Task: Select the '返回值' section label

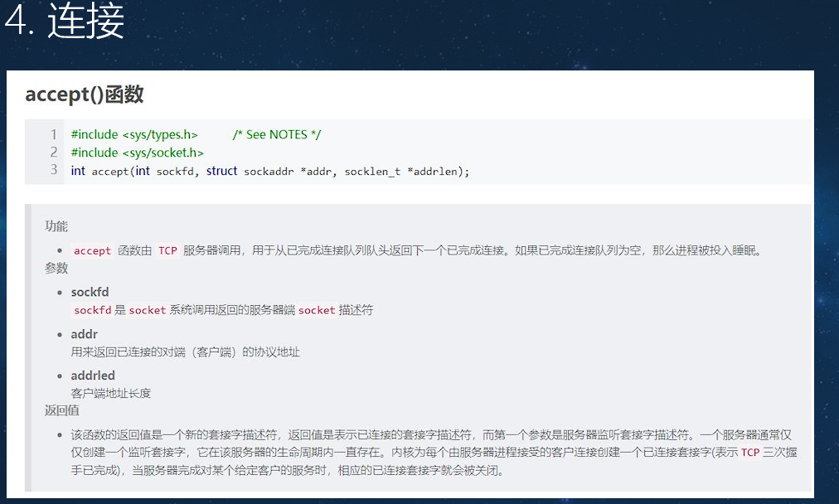Action: 62,410
